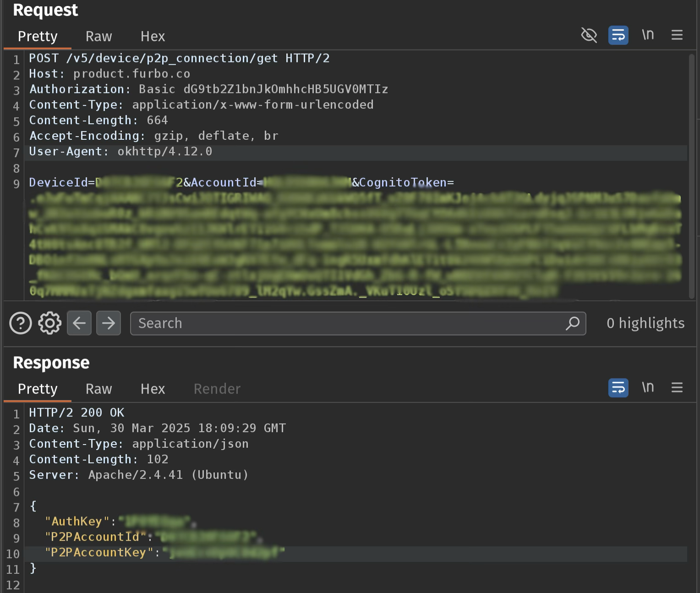
Task: Switch to the Request Hex tab
Action: [x=153, y=36]
